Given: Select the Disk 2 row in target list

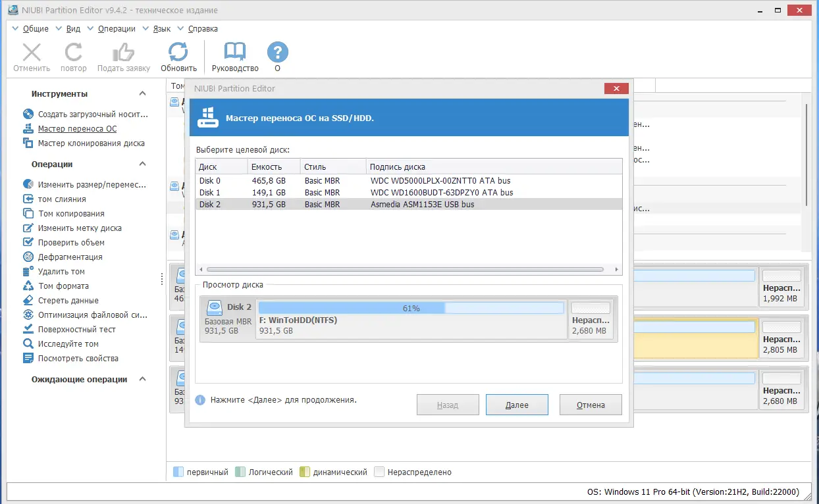Looking at the screenshot, I should (408, 205).
